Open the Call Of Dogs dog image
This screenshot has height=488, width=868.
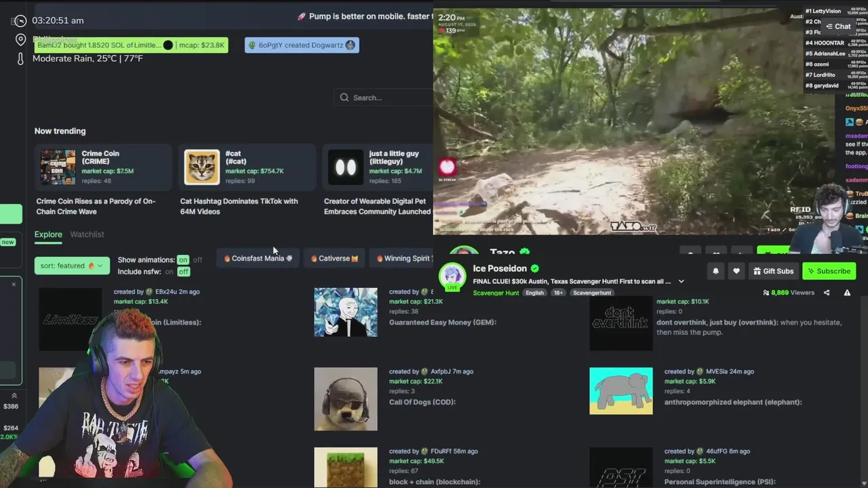pos(346,399)
